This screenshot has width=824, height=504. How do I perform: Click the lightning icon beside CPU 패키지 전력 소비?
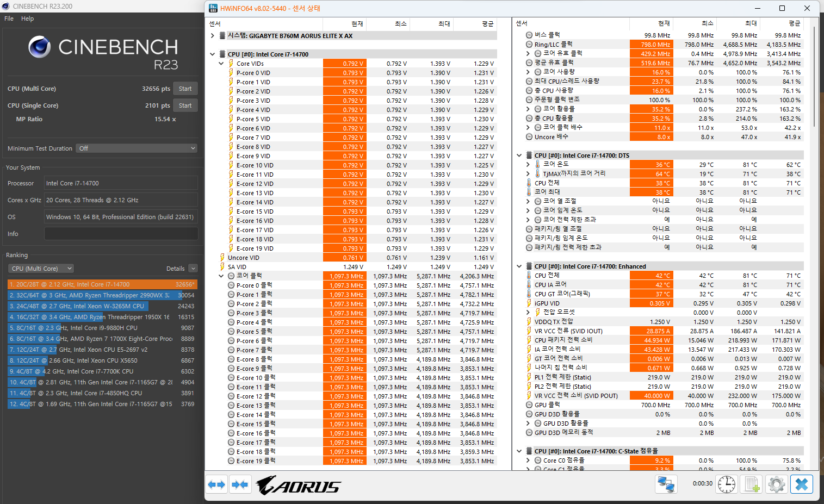click(x=529, y=340)
